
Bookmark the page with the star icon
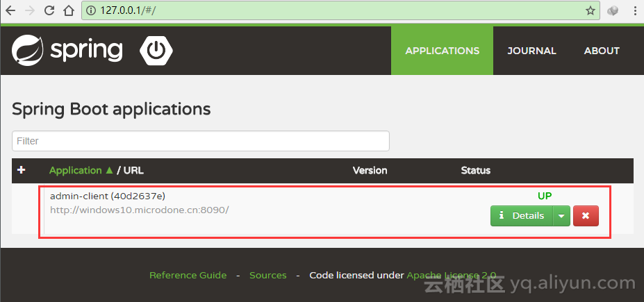click(591, 10)
